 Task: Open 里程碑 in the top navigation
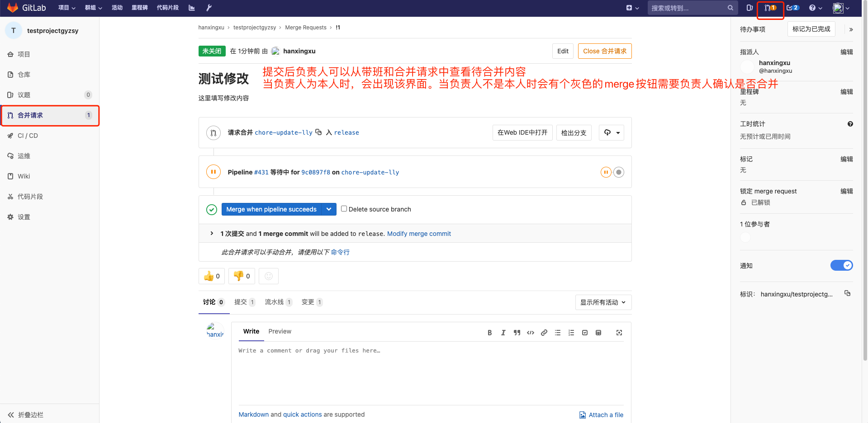click(x=140, y=8)
